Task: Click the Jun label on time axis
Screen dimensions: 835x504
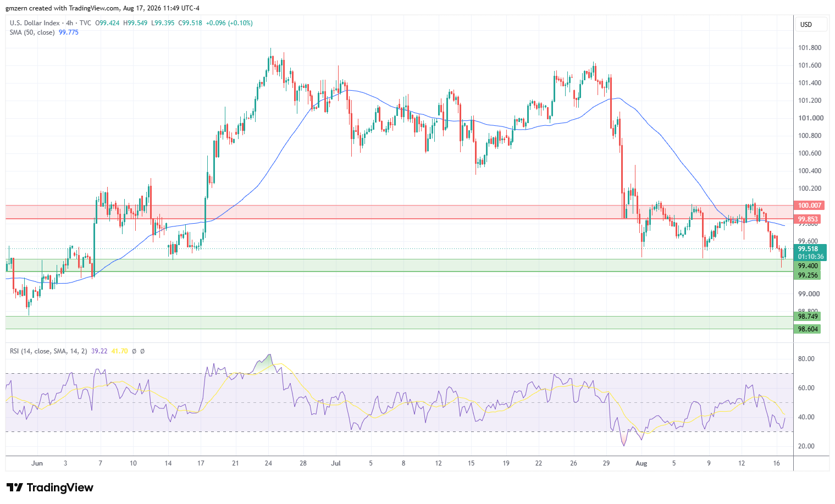Action: tap(37, 463)
